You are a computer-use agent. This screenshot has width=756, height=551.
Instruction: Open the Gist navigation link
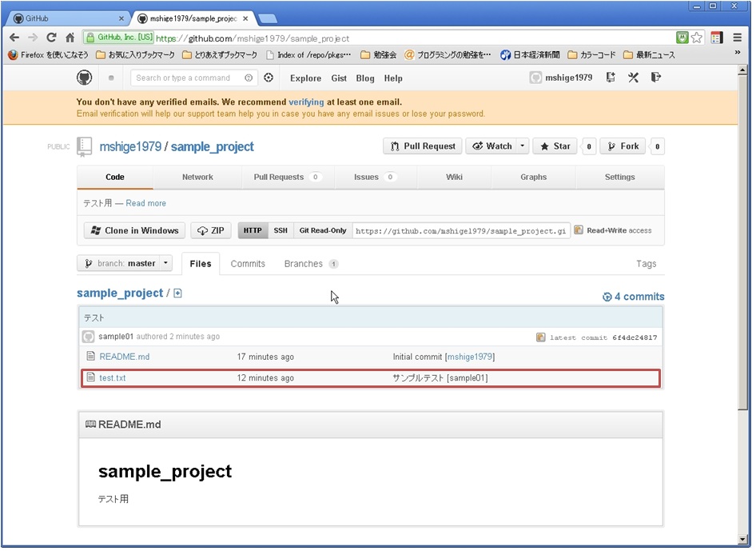click(x=339, y=78)
